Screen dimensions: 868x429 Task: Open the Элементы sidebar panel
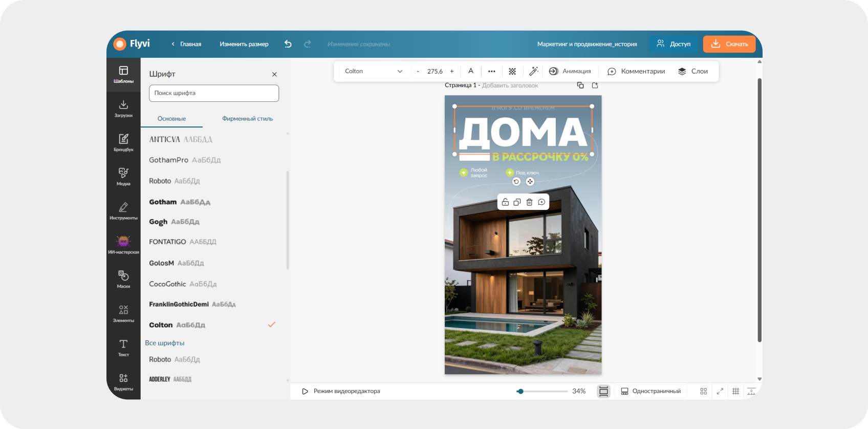coord(123,313)
